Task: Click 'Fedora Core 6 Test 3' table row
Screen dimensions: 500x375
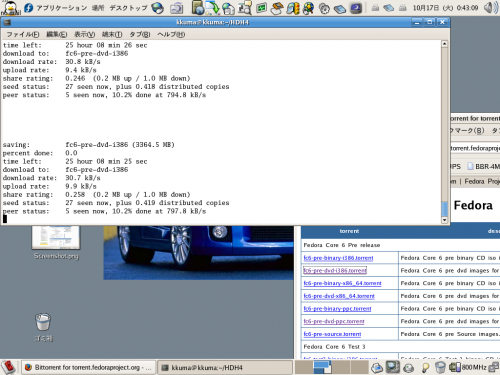Action: tap(400, 347)
